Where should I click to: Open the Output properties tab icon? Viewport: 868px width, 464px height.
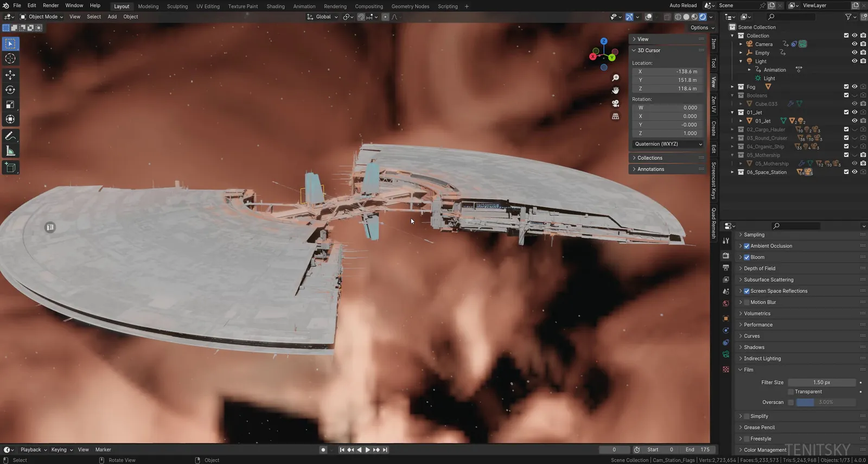[726, 268]
